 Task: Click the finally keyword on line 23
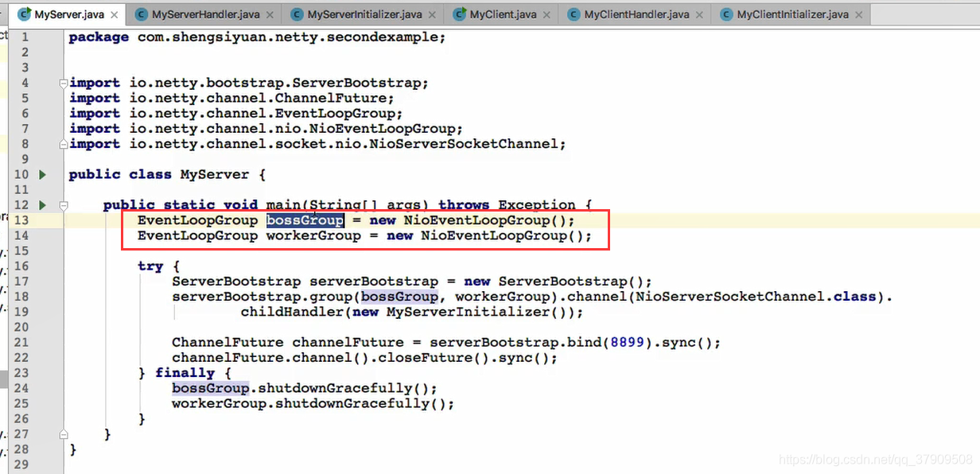185,373
